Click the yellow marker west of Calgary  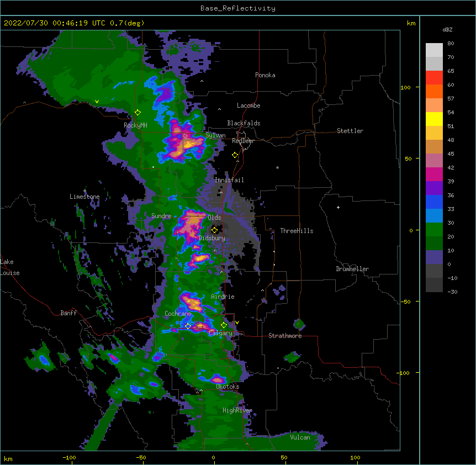tap(188, 326)
